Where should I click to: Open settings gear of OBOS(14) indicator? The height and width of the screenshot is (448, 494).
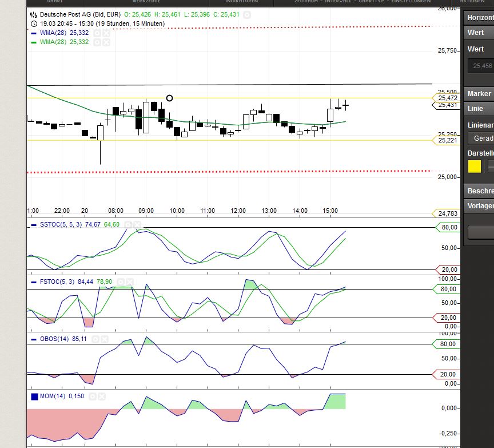click(95, 339)
